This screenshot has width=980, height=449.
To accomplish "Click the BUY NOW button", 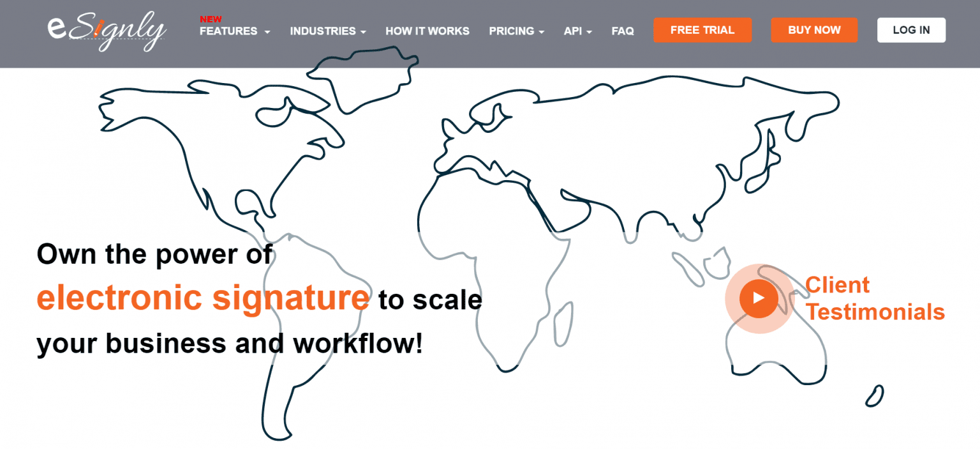I will 814,30.
